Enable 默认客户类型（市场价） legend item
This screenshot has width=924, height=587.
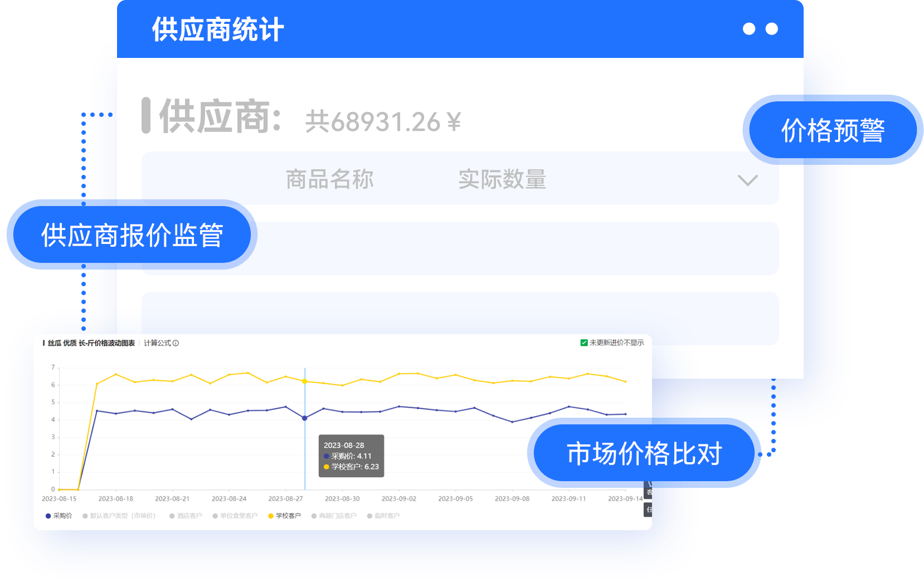pyautogui.click(x=119, y=516)
